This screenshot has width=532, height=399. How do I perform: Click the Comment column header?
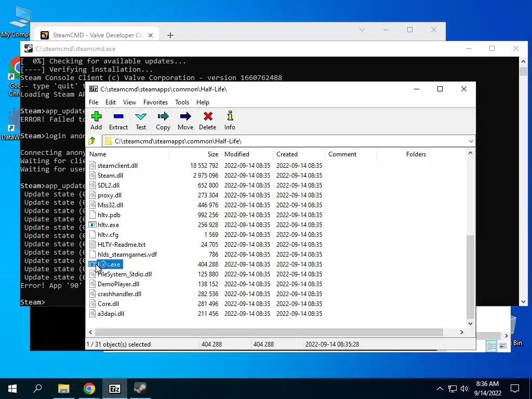(x=351, y=154)
